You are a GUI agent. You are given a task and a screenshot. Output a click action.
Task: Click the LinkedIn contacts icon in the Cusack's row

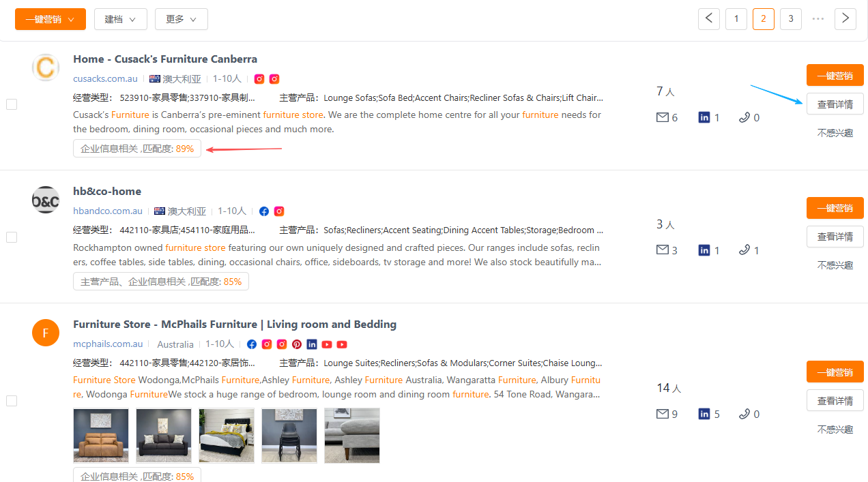[704, 117]
